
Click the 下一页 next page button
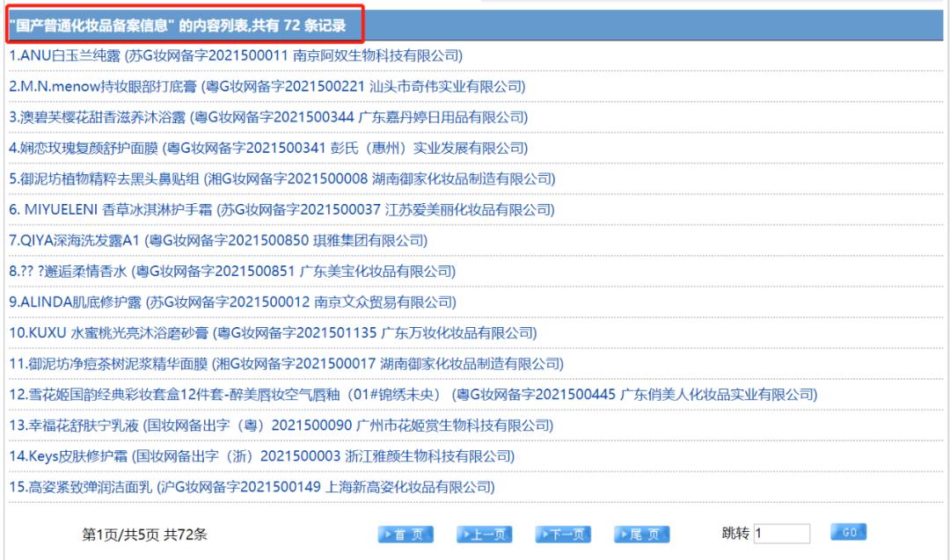[563, 535]
